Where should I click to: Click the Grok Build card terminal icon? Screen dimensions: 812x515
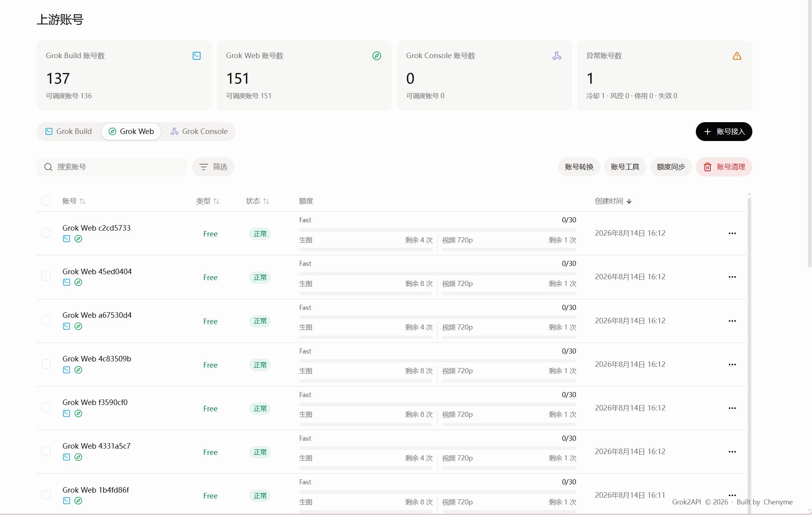[197, 56]
